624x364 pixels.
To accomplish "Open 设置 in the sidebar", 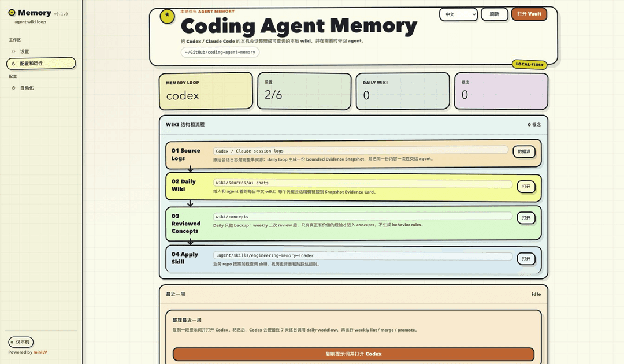I will pos(41,51).
